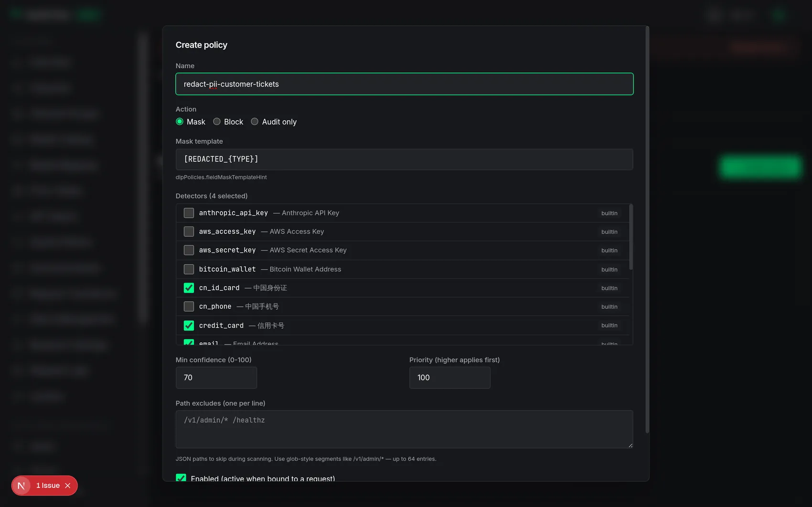Uncheck the cn_id_card detector

pos(189,288)
